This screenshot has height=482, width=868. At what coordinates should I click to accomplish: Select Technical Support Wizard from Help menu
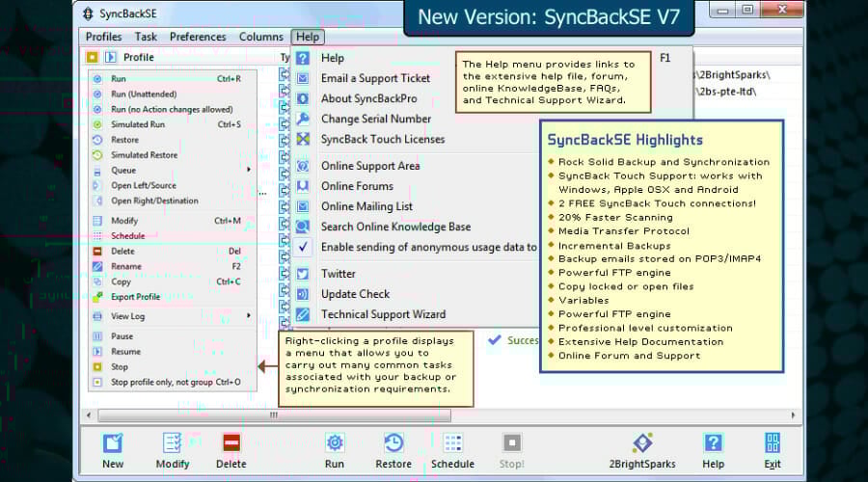(383, 314)
